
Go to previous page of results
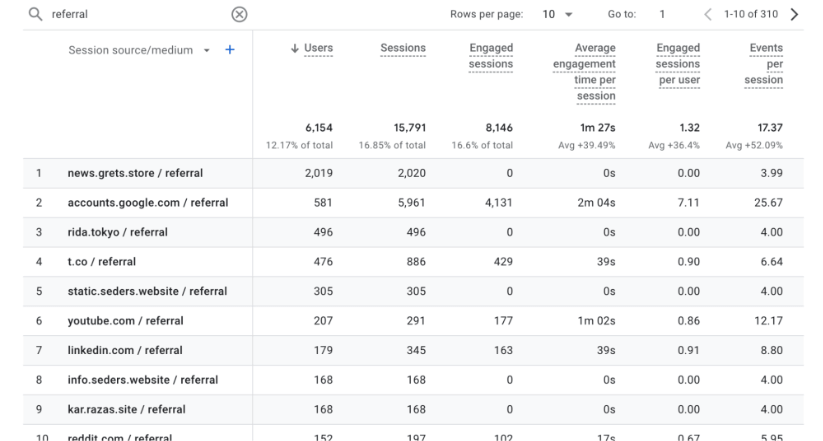click(x=708, y=14)
